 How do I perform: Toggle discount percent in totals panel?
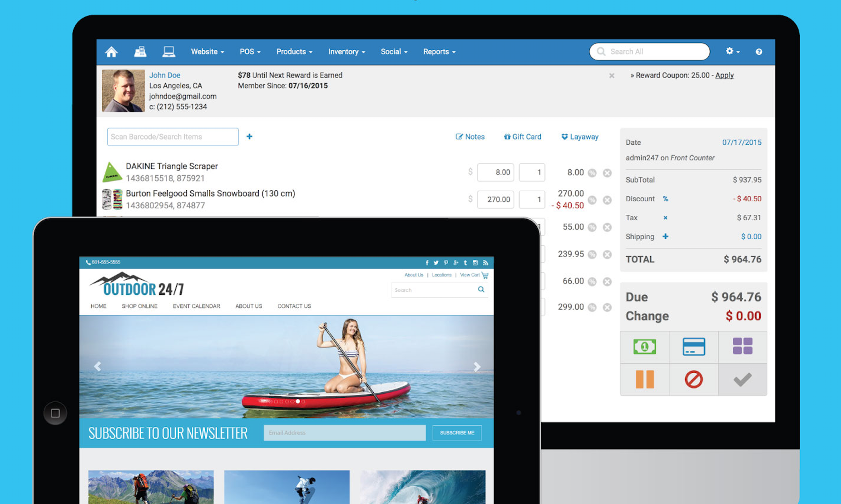665,199
